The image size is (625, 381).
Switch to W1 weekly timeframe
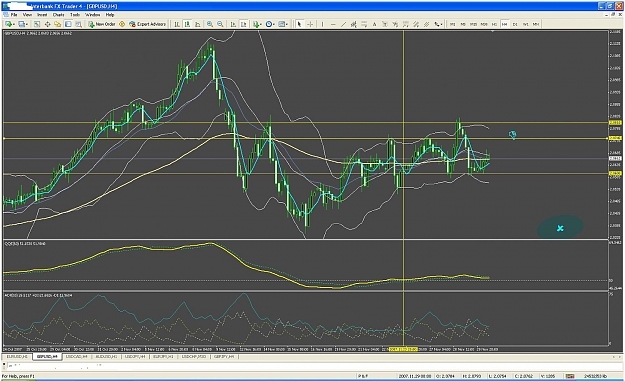coord(525,24)
